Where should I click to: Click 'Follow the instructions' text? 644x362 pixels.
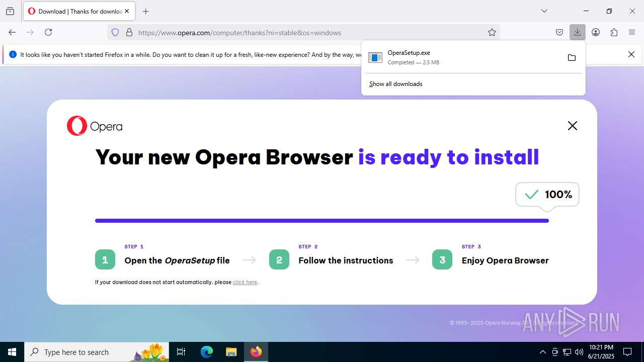[346, 260]
